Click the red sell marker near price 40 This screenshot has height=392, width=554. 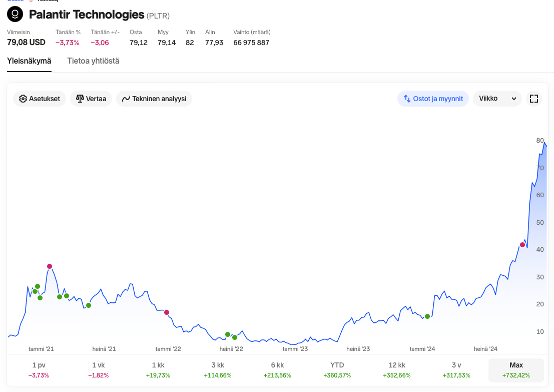(522, 245)
